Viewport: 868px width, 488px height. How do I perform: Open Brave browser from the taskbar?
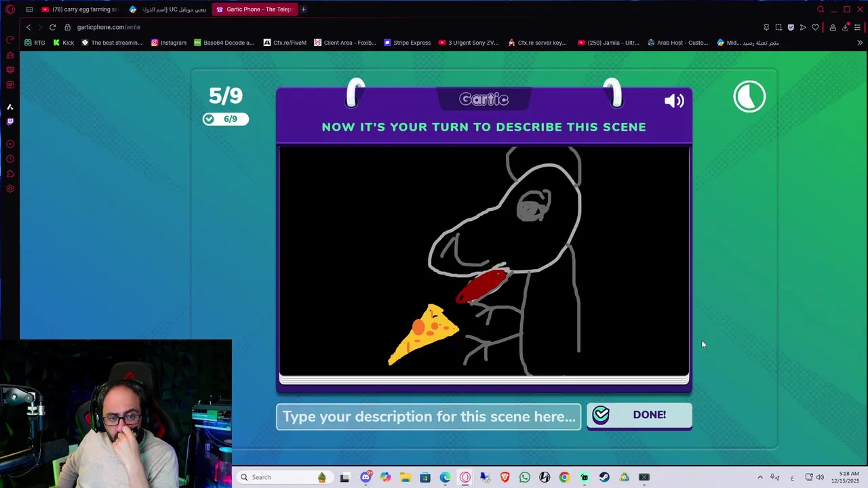point(505,477)
